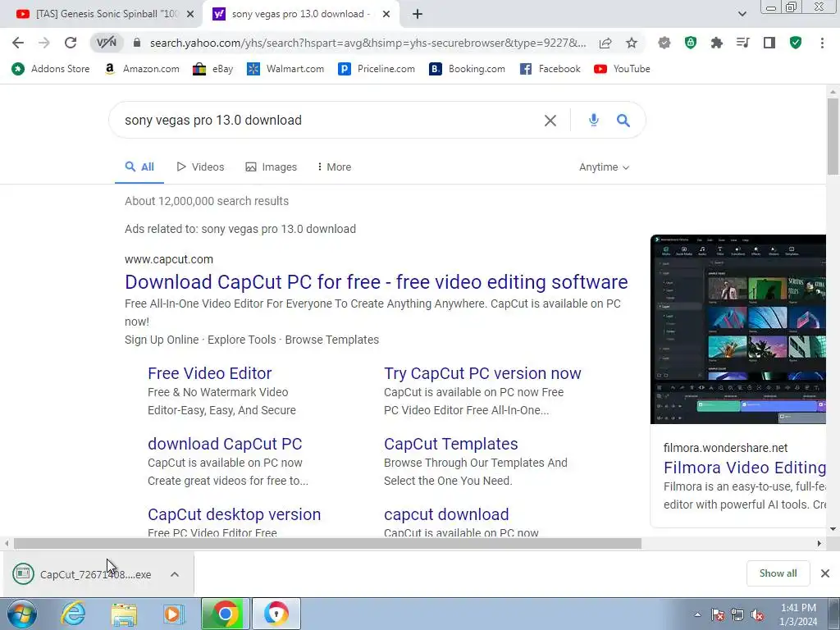Click the Filmora editor screenshot thumbnail
Screen dimensions: 840x630
[738, 329]
